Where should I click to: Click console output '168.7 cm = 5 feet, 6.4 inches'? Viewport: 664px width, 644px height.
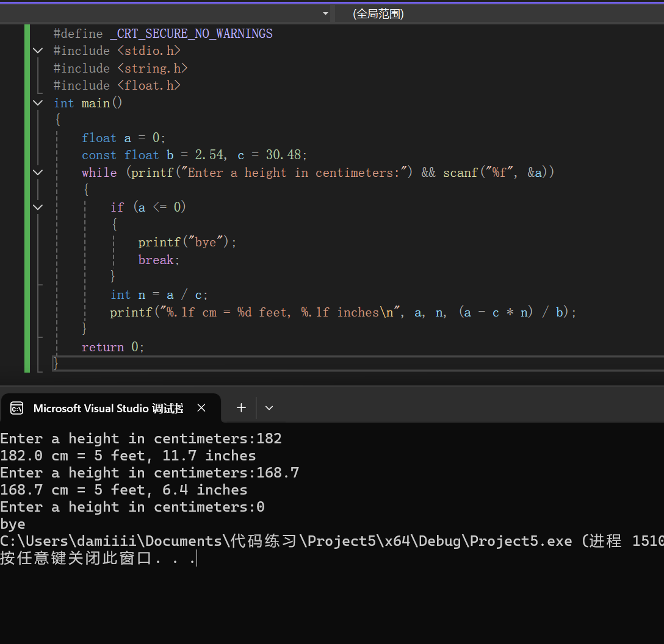click(x=124, y=490)
